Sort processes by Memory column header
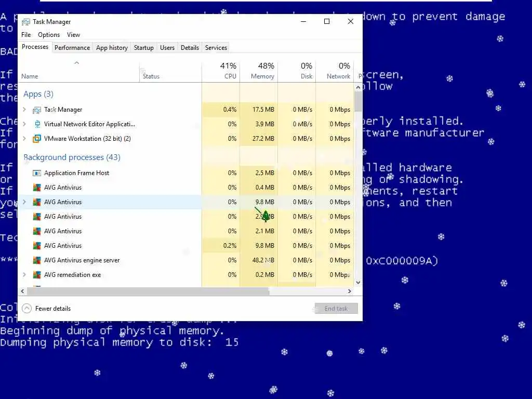The image size is (532, 399). click(x=259, y=71)
